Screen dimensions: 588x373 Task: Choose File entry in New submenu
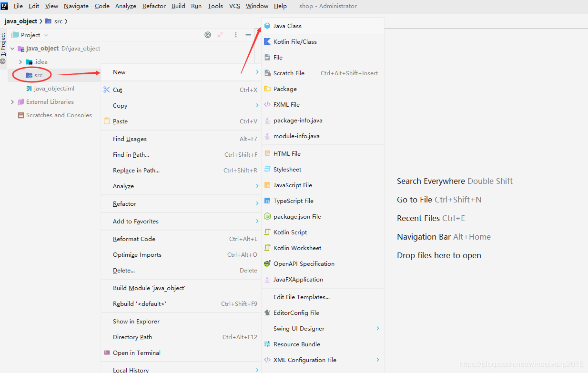pyautogui.click(x=323, y=58)
